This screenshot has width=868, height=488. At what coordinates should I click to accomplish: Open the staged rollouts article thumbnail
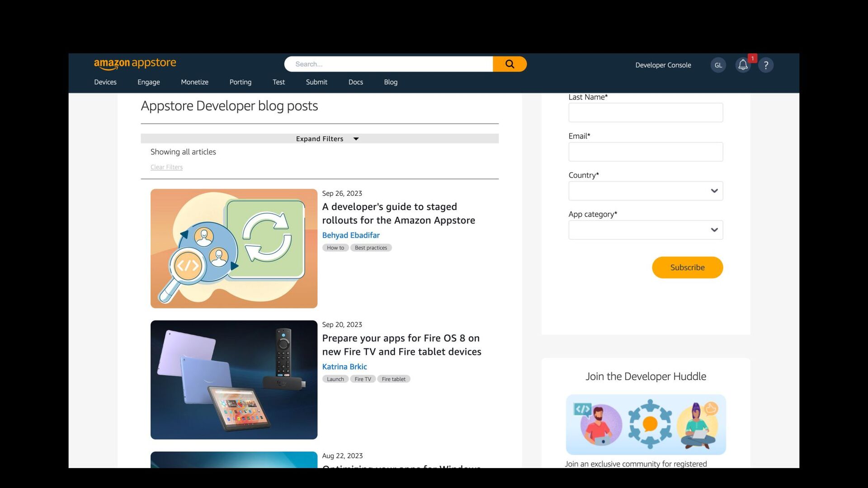click(x=234, y=249)
